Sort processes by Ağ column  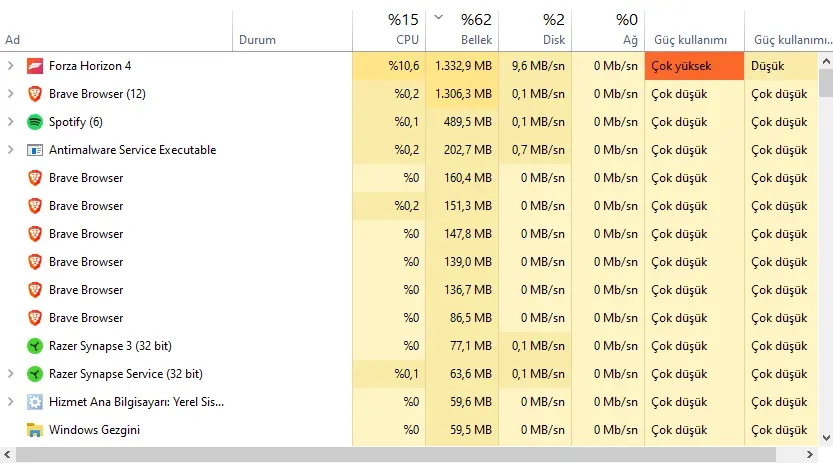(608, 31)
